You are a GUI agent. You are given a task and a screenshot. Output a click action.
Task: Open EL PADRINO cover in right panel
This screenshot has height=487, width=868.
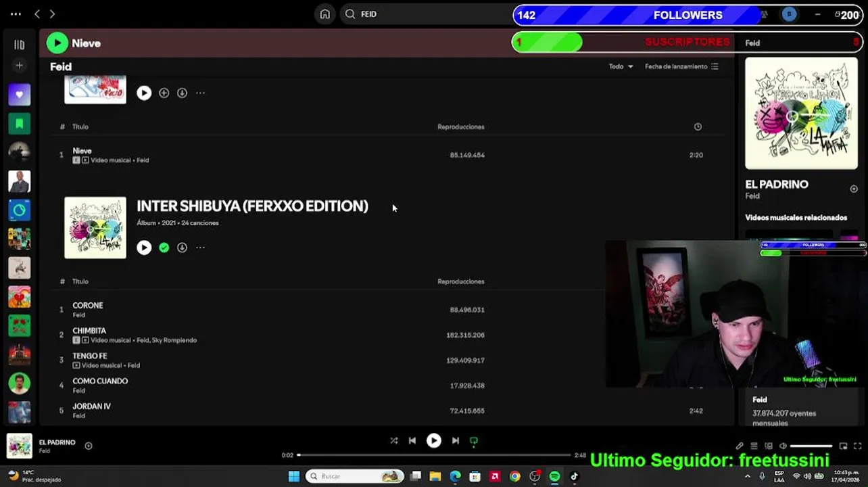pyautogui.click(x=801, y=113)
